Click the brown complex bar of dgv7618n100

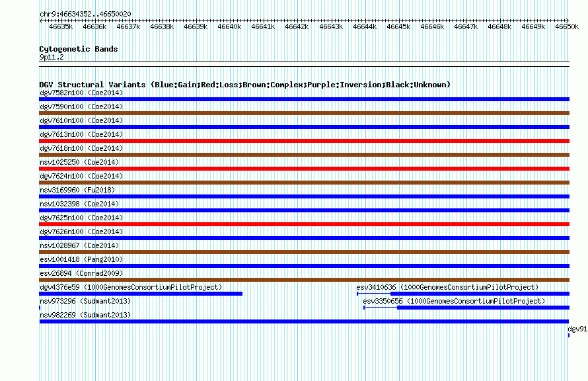pos(304,155)
